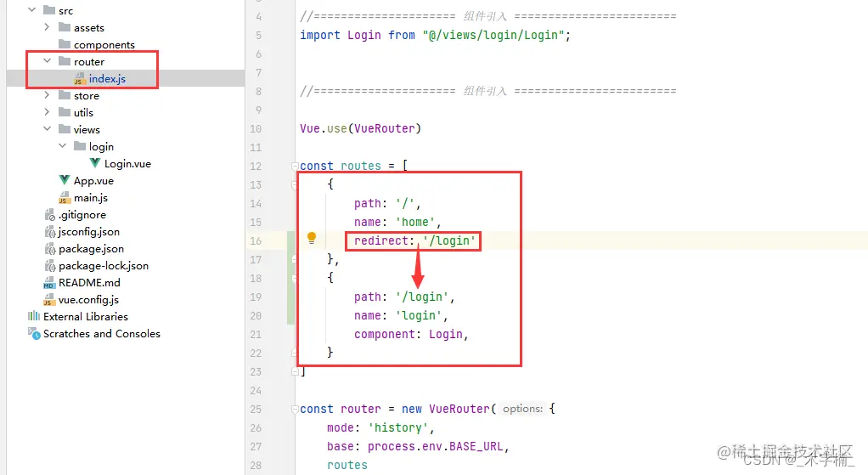Fold the routes array at line 12
Viewport: 868px width, 475px height.
coord(295,166)
